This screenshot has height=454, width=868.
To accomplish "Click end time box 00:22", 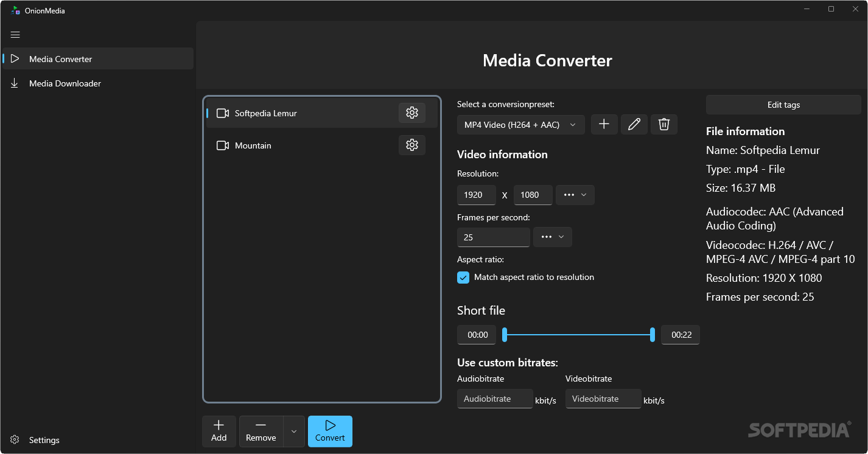I will [x=681, y=335].
